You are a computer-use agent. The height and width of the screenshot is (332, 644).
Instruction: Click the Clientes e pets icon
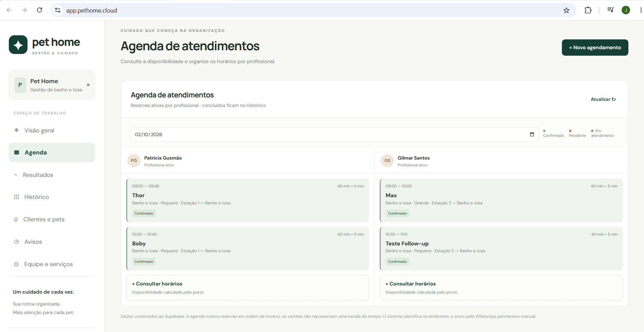(x=16, y=219)
